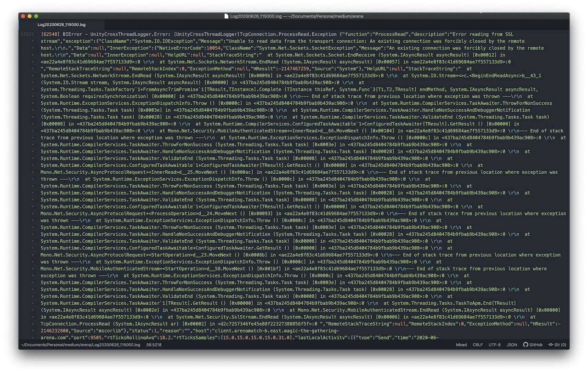Zoom the window with green button
588x374 pixels.
(36, 16)
